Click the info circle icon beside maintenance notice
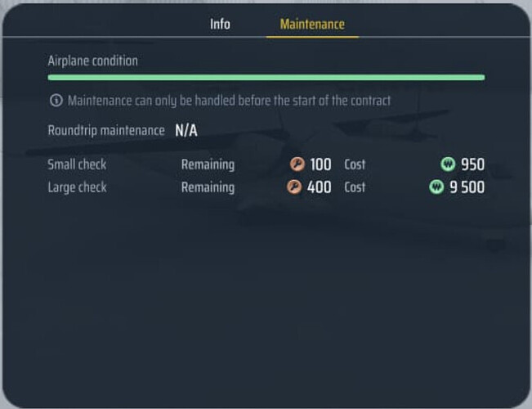 [56, 101]
